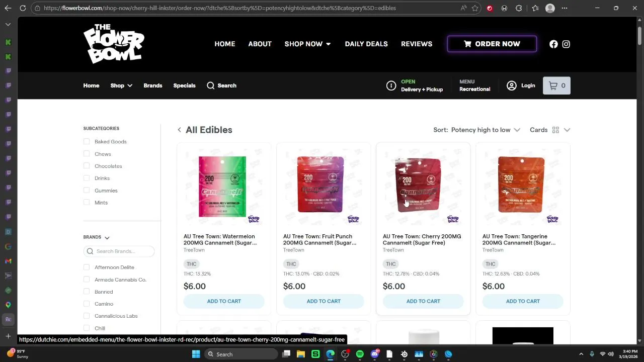644x362 pixels.
Task: Click the Search Brands input field
Action: (119, 251)
